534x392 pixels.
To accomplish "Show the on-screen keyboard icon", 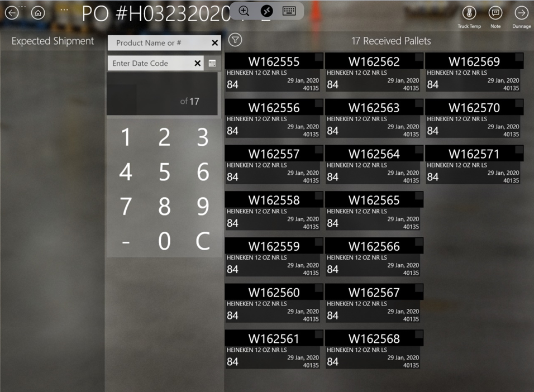I will point(289,11).
